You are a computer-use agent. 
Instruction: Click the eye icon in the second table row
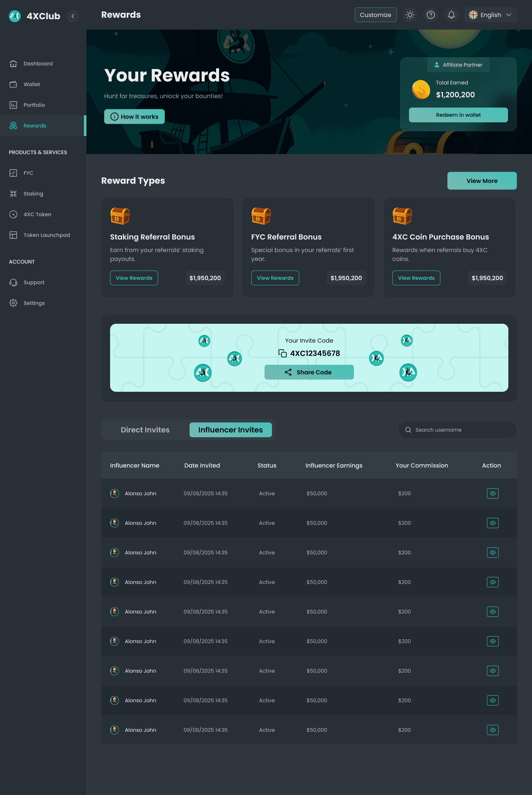[493, 523]
